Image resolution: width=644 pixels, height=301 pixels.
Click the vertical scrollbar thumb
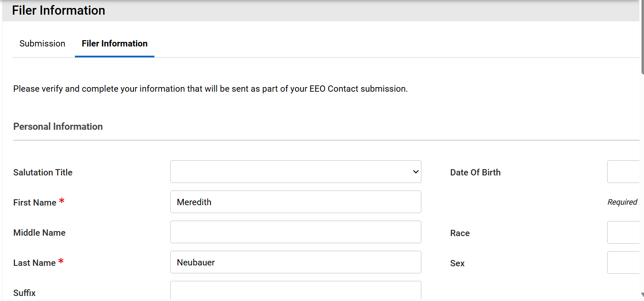click(x=642, y=38)
